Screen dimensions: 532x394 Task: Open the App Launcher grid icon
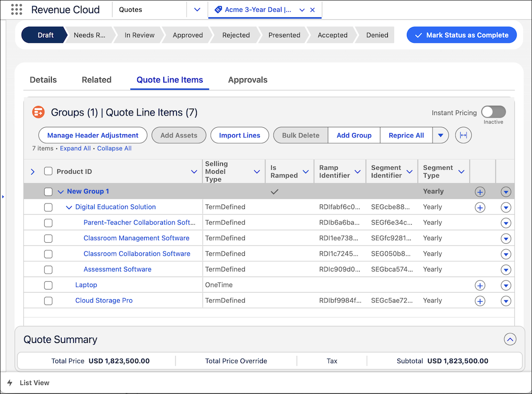16,10
